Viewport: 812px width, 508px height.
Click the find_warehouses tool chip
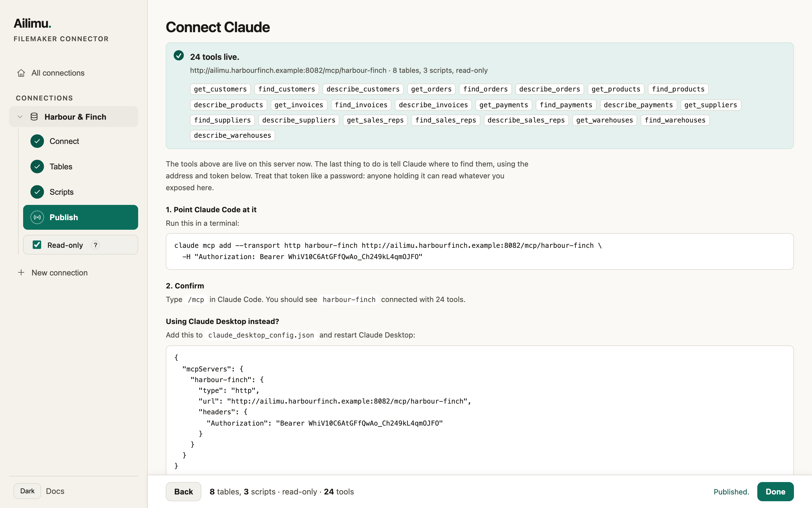coord(675,120)
